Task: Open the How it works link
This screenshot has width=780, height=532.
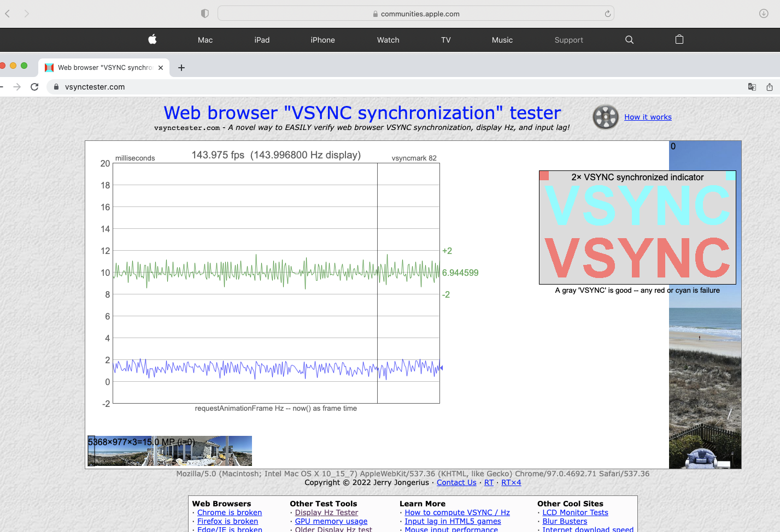Action: tap(648, 117)
